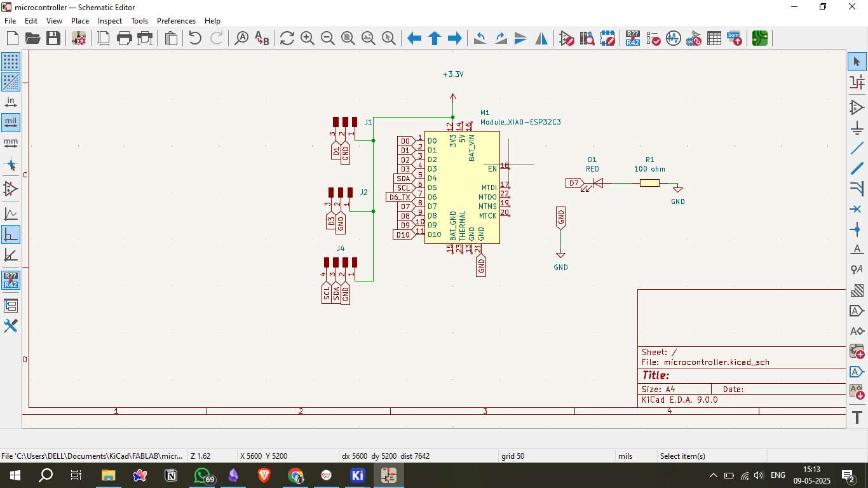Select the Place Junction tool
This screenshot has width=868, height=488.
click(857, 229)
